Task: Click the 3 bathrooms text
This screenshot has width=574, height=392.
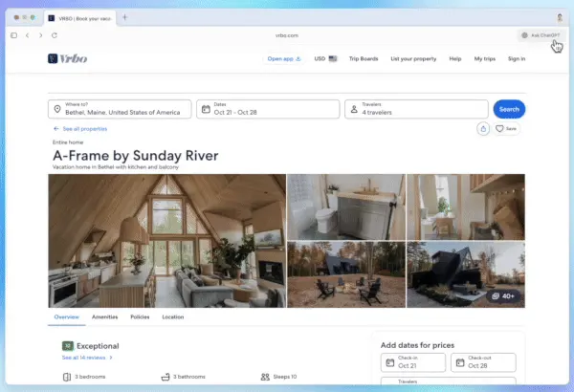Action: coord(188,377)
